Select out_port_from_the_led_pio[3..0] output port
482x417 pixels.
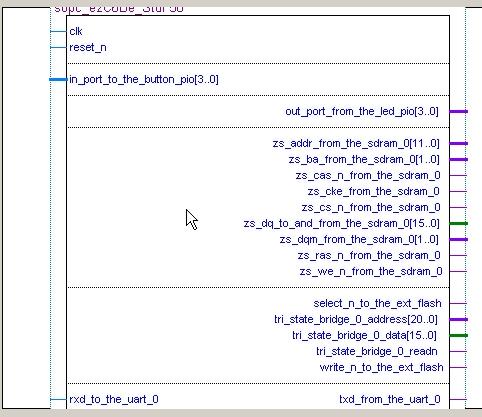[362, 111]
